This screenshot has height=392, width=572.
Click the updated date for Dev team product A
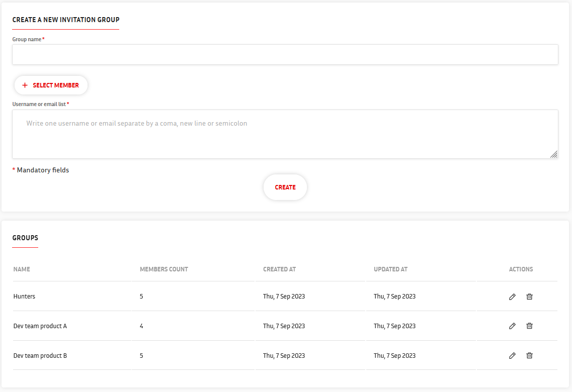click(394, 326)
